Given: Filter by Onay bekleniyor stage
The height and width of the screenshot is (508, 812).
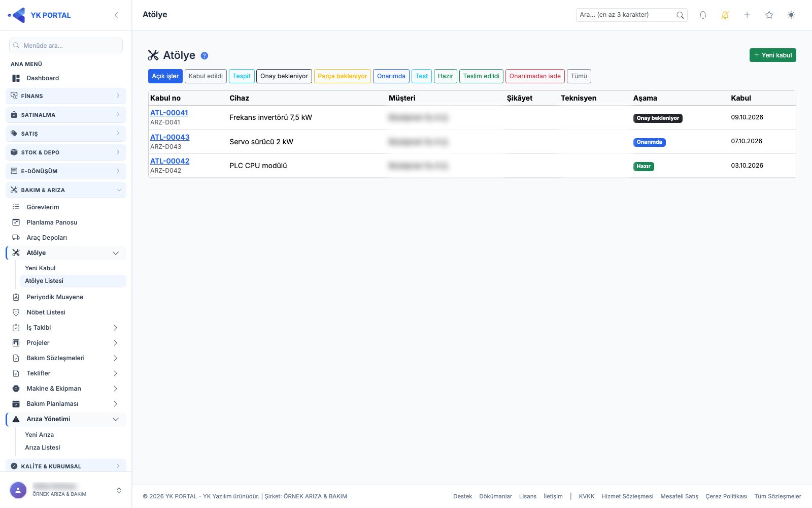Looking at the screenshot, I should click(x=284, y=76).
